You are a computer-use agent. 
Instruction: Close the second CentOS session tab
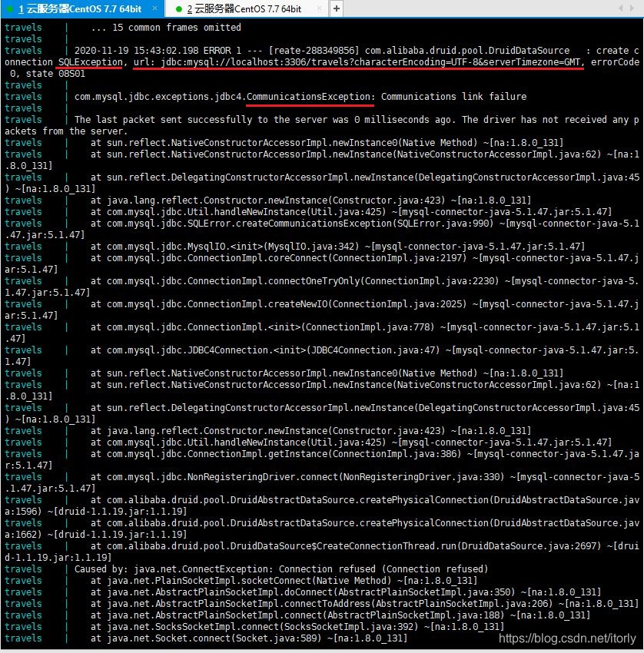coord(320,8)
